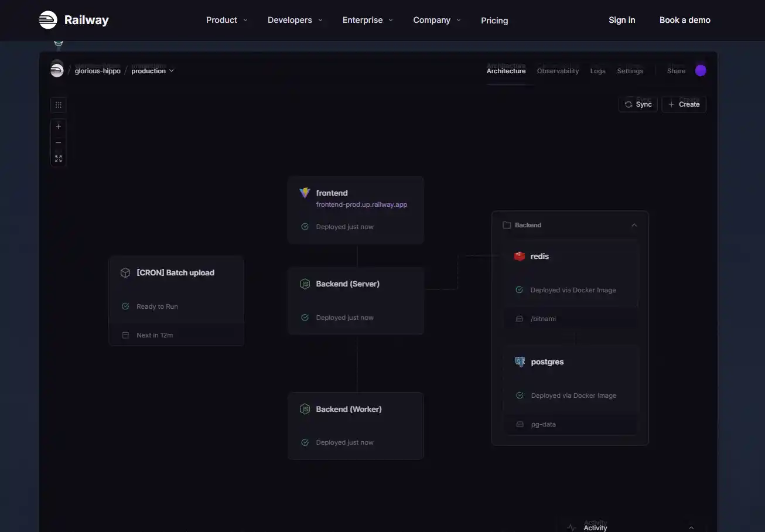Select the redis service title
This screenshot has width=765, height=532.
pyautogui.click(x=539, y=256)
